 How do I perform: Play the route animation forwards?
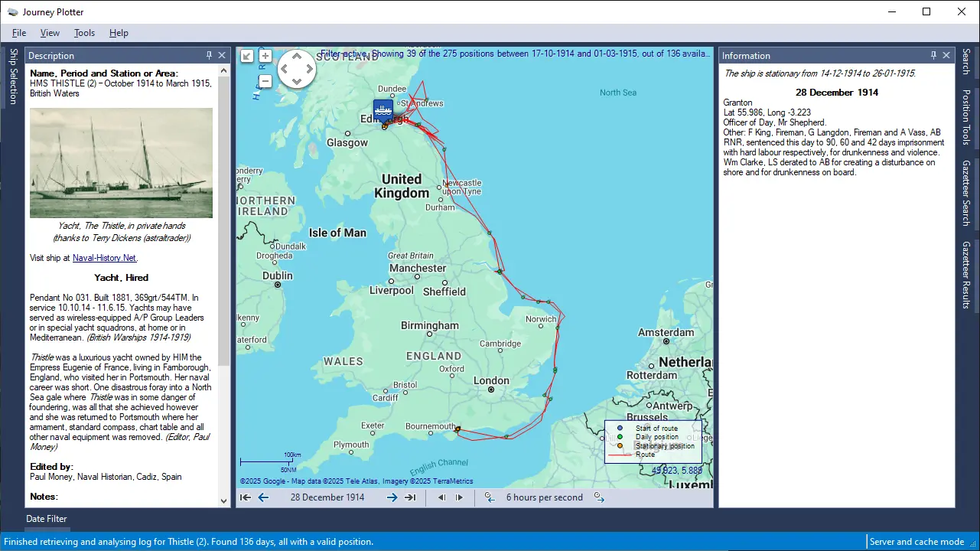click(x=459, y=497)
